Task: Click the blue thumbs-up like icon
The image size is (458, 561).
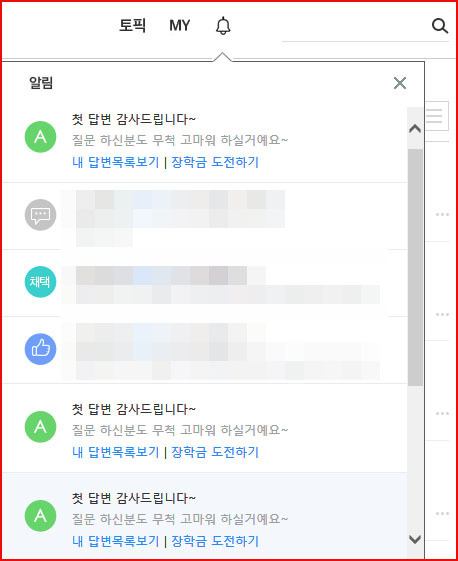Action: pos(40,349)
